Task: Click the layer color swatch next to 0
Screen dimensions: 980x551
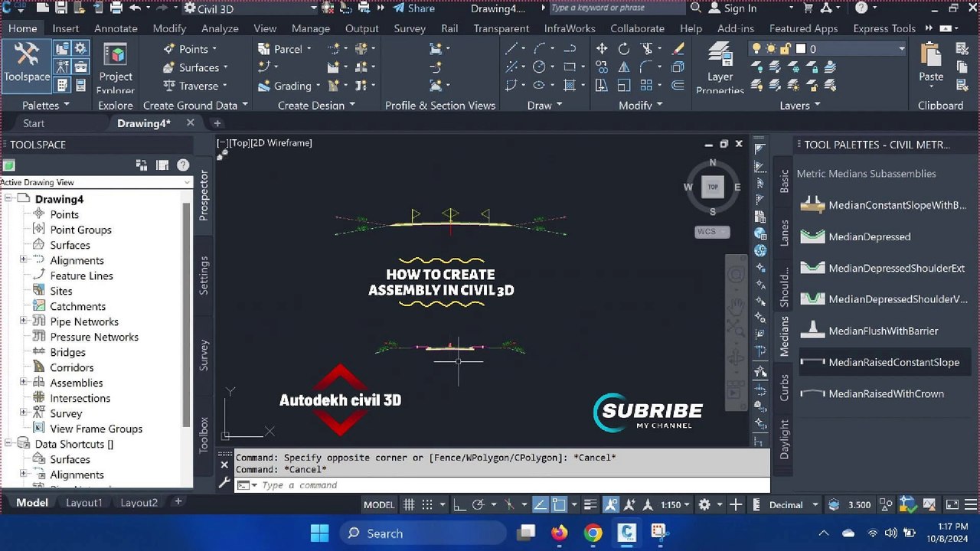Action: point(801,48)
